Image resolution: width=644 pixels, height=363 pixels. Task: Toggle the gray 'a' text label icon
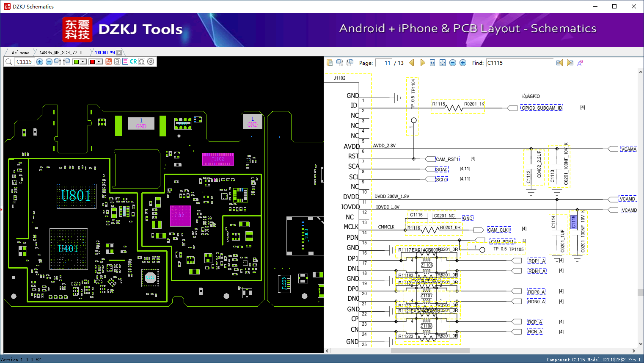click(x=117, y=61)
